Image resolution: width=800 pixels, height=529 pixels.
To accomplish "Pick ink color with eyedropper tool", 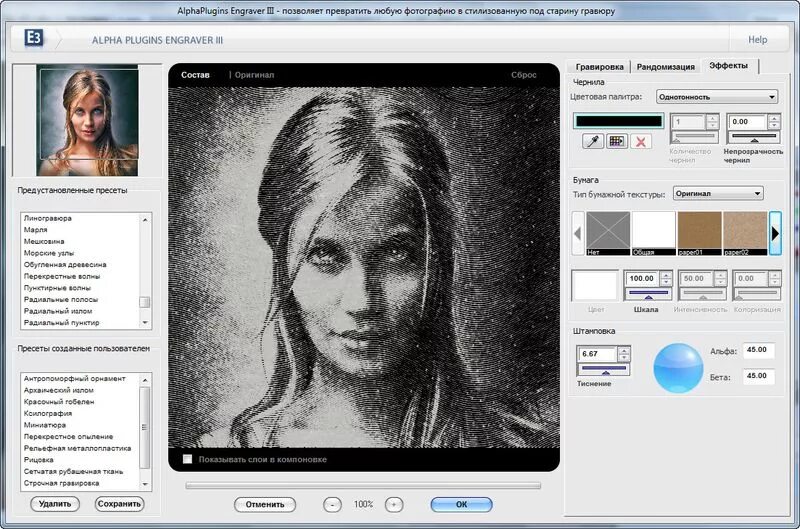I will point(593,141).
